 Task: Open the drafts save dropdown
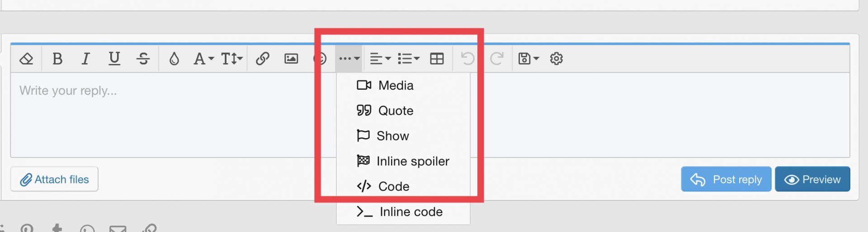[x=528, y=59]
